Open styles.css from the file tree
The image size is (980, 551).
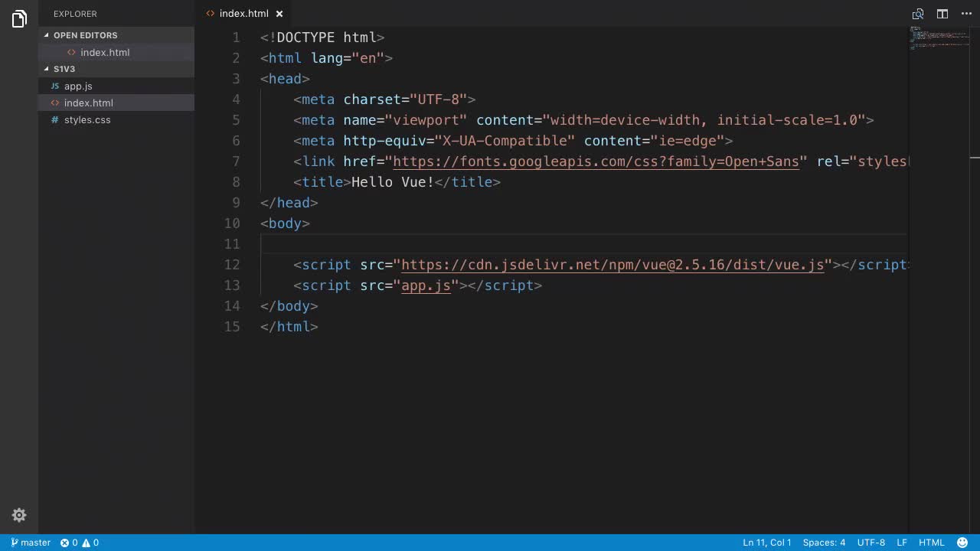(x=87, y=120)
